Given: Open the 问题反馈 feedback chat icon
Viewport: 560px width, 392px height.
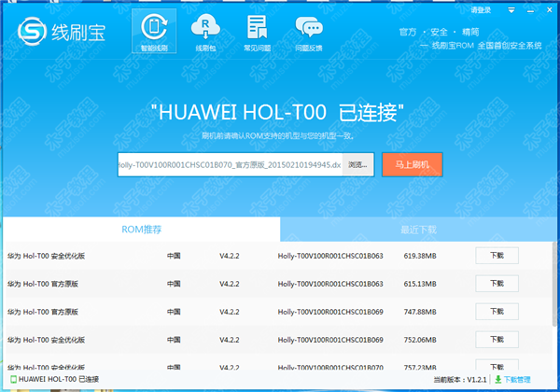Looking at the screenshot, I should (x=309, y=33).
